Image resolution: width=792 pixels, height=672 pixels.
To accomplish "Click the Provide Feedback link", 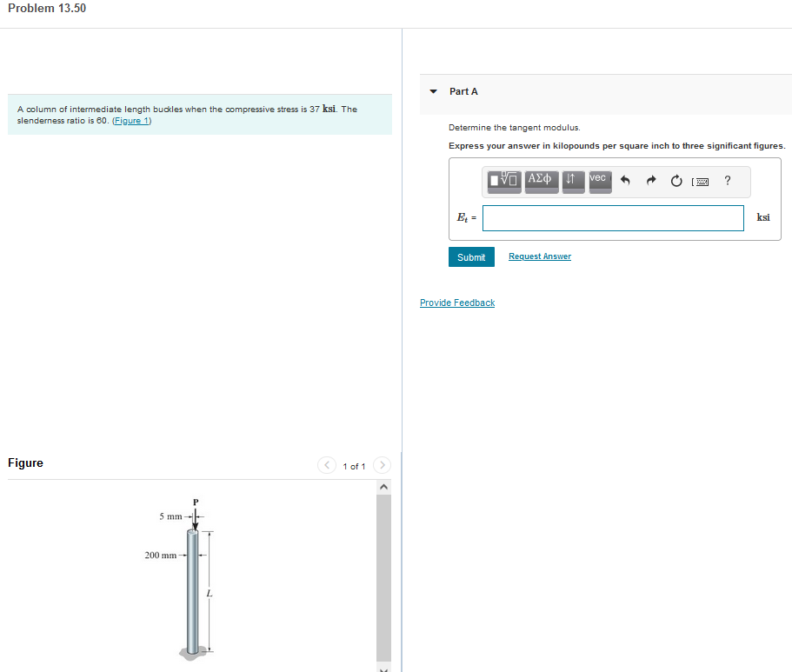I will pos(456,303).
